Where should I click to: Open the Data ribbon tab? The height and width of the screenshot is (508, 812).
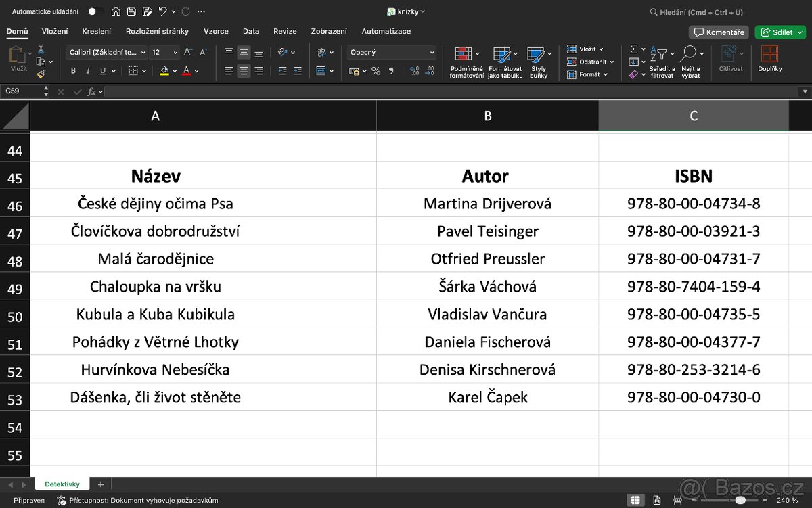pos(251,31)
